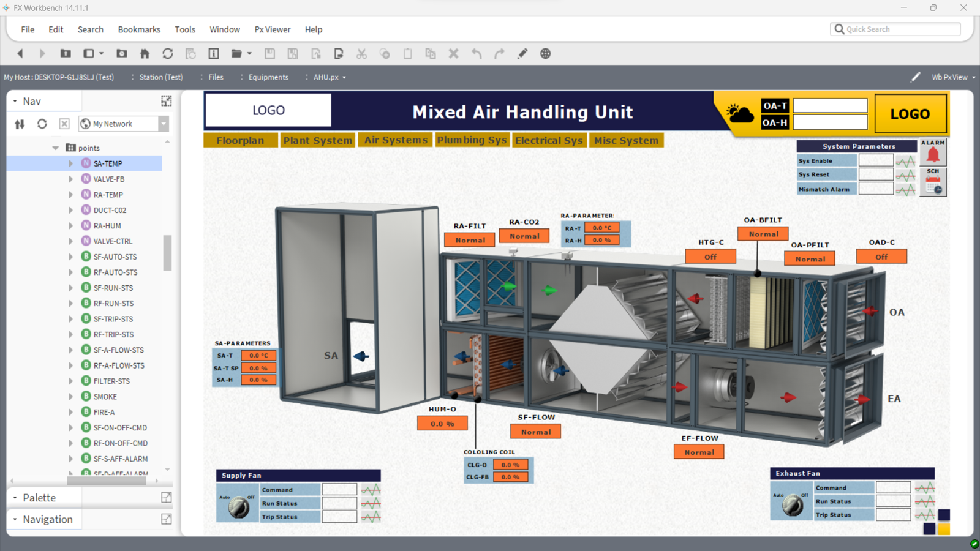Click the HTG-C Off status indicator
Image resolution: width=980 pixels, height=551 pixels.
(710, 257)
